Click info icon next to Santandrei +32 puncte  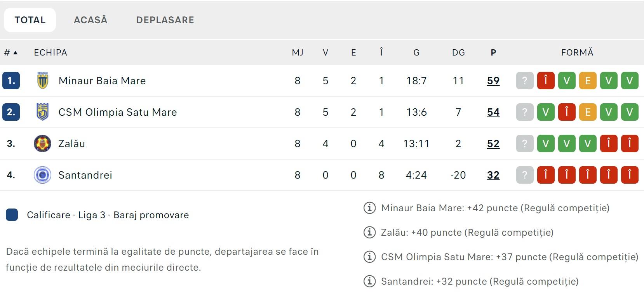pos(369,282)
